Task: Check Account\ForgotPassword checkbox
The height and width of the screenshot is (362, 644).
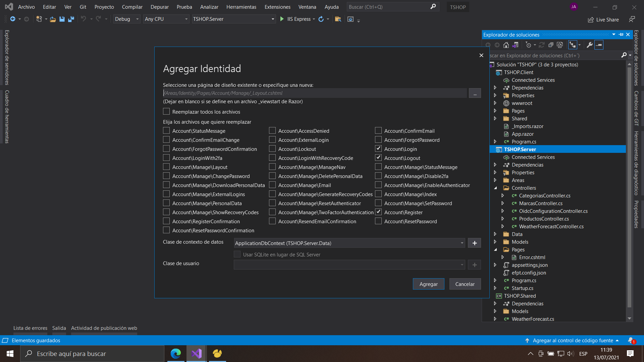Action: click(x=378, y=139)
